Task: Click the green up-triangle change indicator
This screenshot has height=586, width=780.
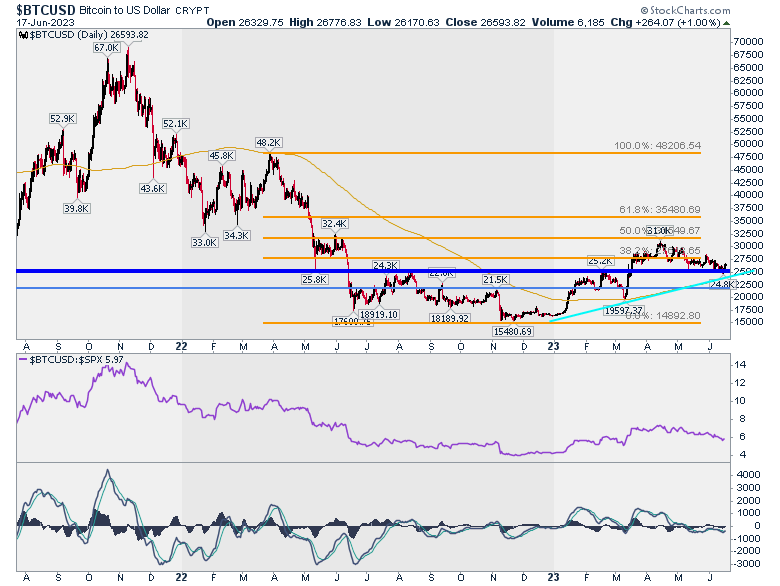Action: click(727, 23)
